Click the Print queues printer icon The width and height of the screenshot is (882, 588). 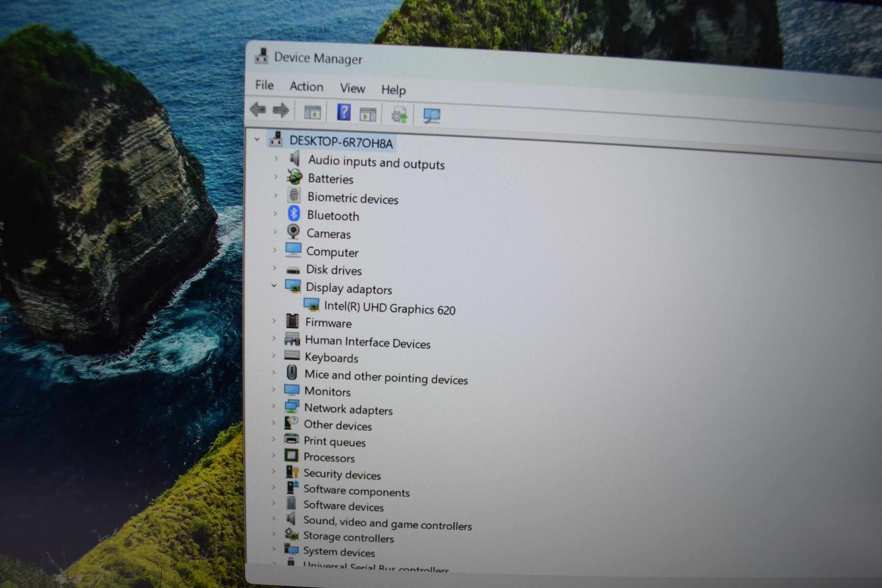291,439
